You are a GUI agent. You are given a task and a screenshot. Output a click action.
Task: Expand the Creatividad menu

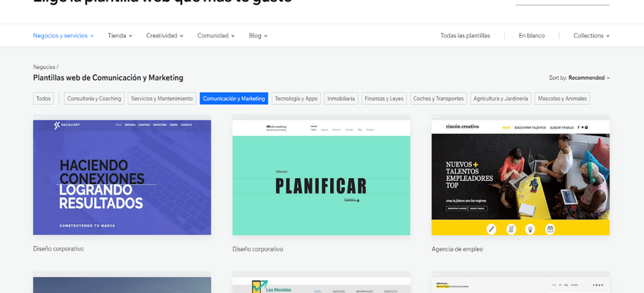[165, 36]
